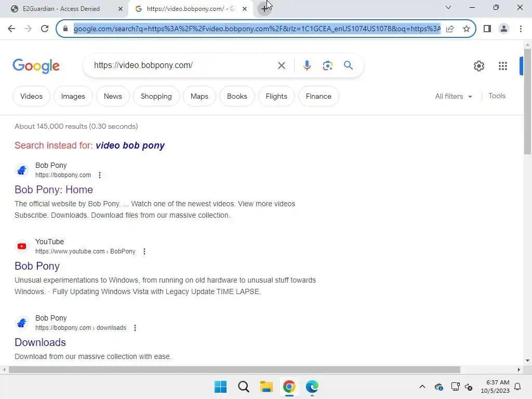Screen dimensions: 532x399
Task: Show hidden system tray icons
Action: tap(422, 387)
